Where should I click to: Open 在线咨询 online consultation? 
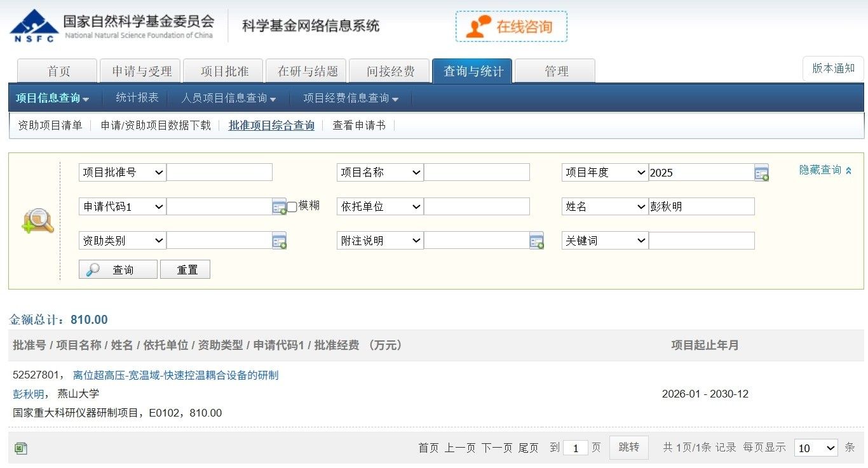pos(511,27)
